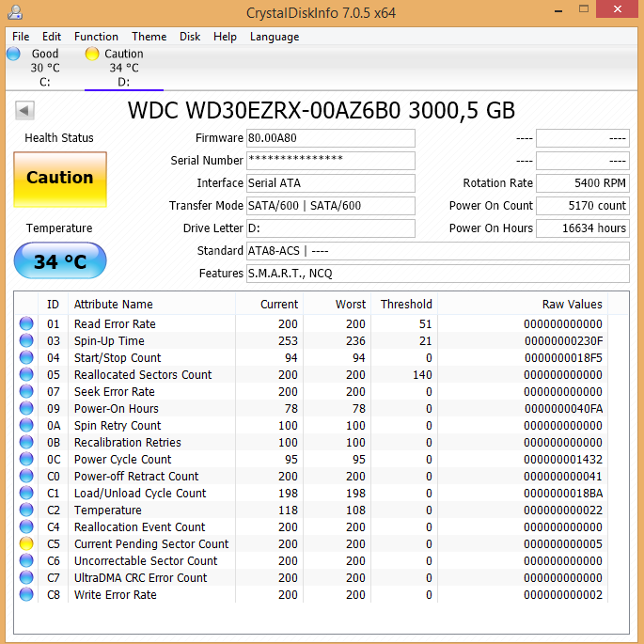Image resolution: width=644 pixels, height=644 pixels.
Task: Click the status orb for UltraDMA CRC Error Count
Action: [26, 577]
